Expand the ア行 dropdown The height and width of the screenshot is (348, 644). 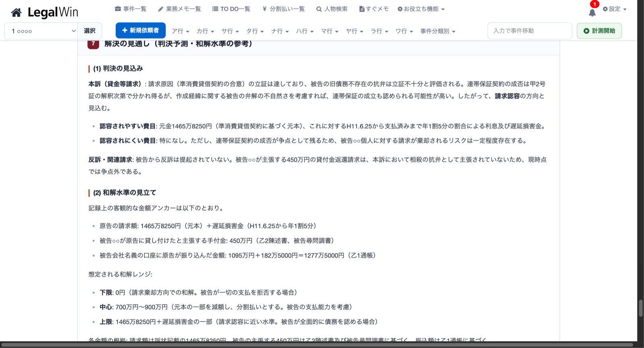(x=180, y=31)
